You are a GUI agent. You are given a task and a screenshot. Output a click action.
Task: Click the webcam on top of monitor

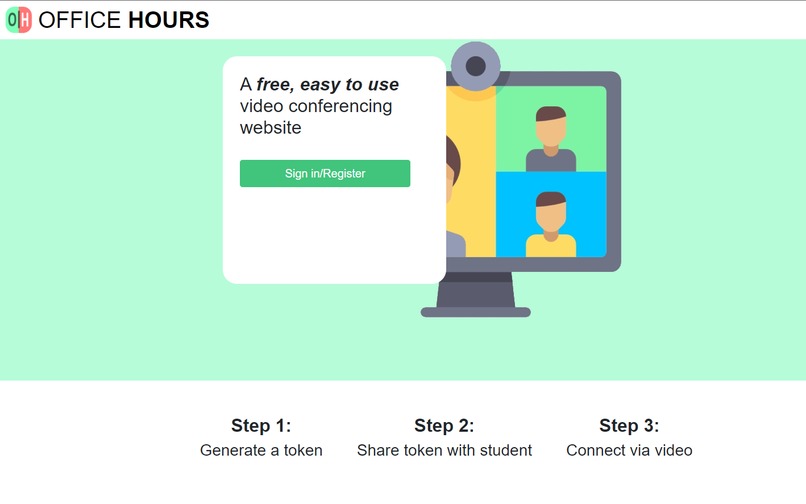(475, 66)
